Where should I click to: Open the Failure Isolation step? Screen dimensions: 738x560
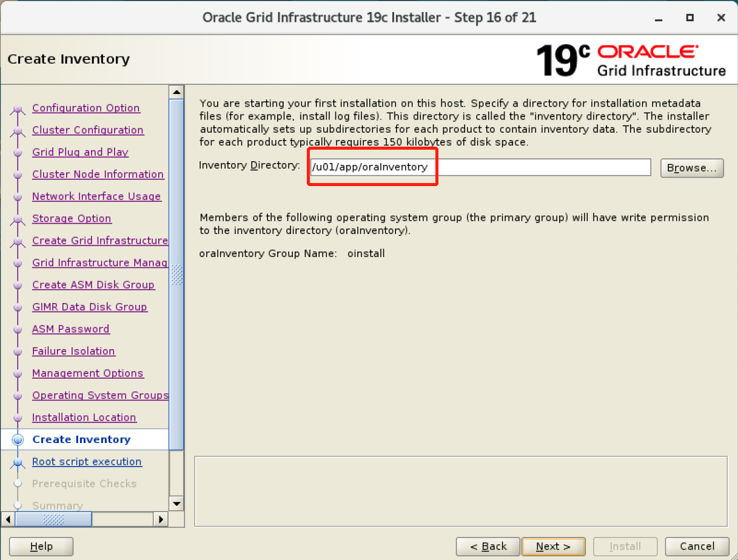coord(73,352)
